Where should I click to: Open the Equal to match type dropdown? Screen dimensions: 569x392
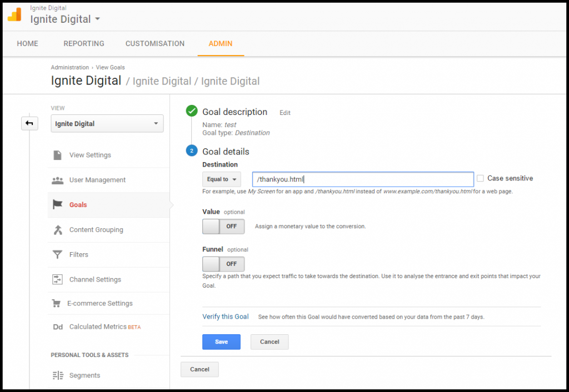[221, 179]
